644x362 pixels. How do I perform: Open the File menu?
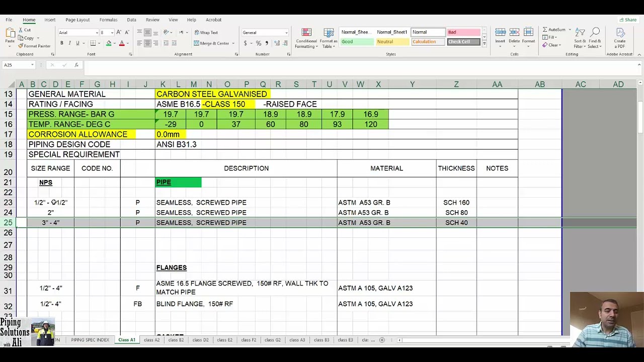9,20
